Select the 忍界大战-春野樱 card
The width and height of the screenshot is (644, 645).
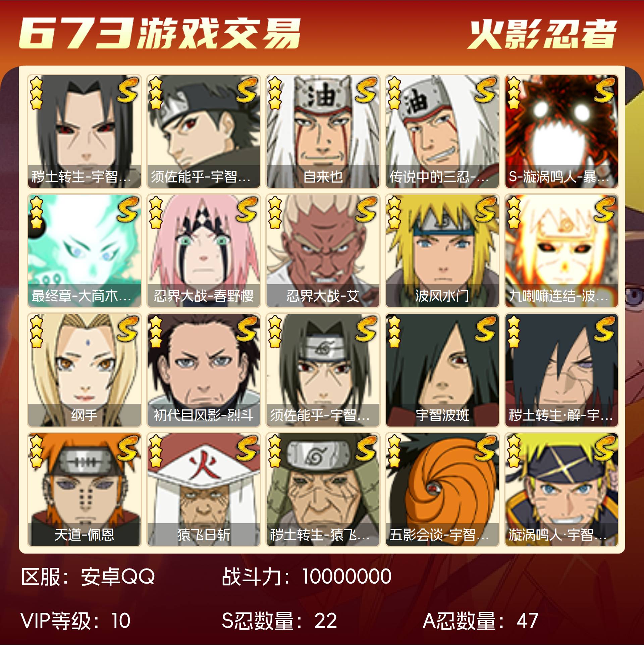coord(204,251)
